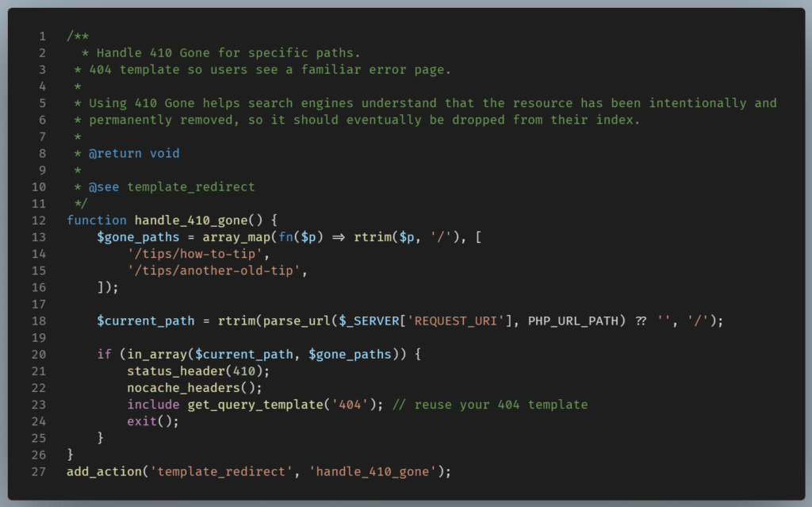
Task: Click the @return void doc comment
Action: tap(132, 153)
